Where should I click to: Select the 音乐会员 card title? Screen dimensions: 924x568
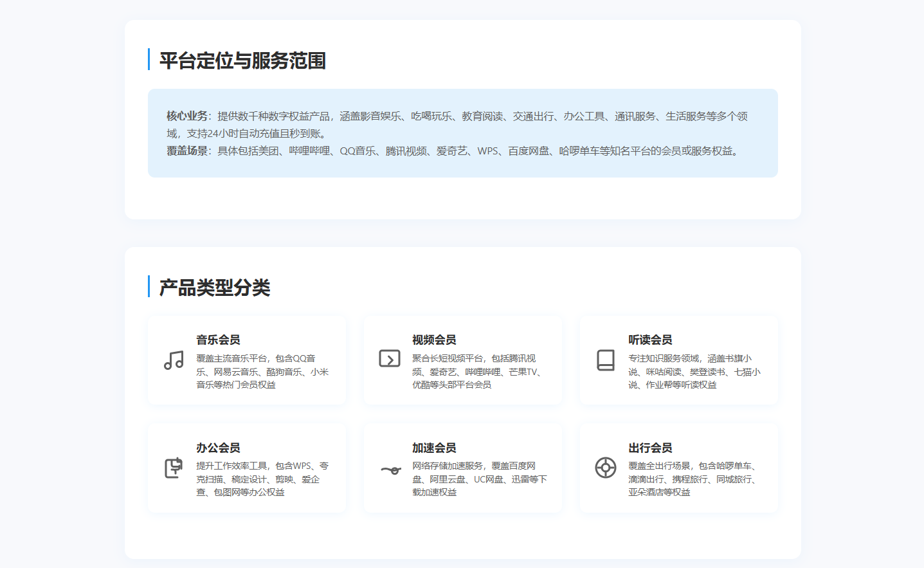[218, 340]
